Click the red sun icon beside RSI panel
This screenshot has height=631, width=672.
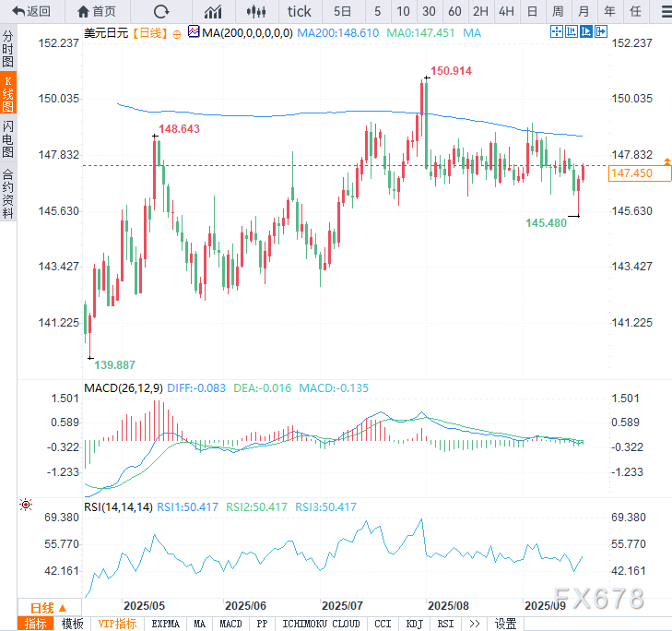click(25, 505)
